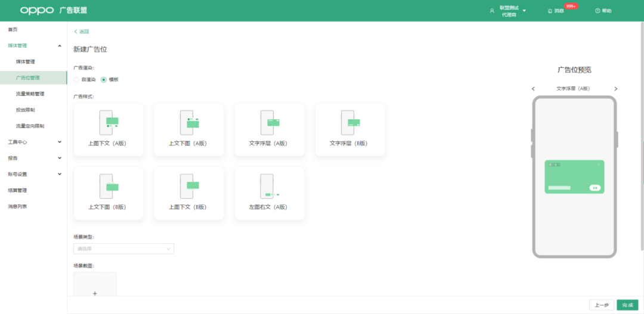Select the 左图右文 (A版) ad style icon
644x314 pixels.
[270, 186]
